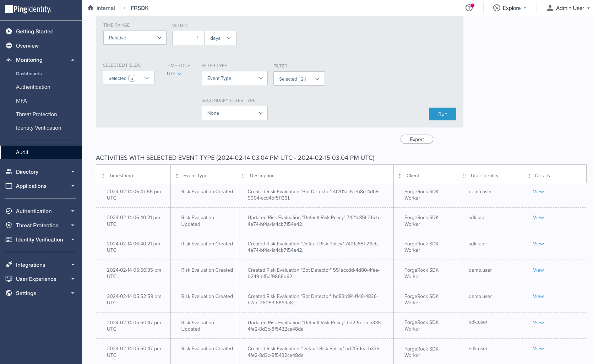Open the Getting Started section icon
Viewport: 593px width, 364px height.
9,31
